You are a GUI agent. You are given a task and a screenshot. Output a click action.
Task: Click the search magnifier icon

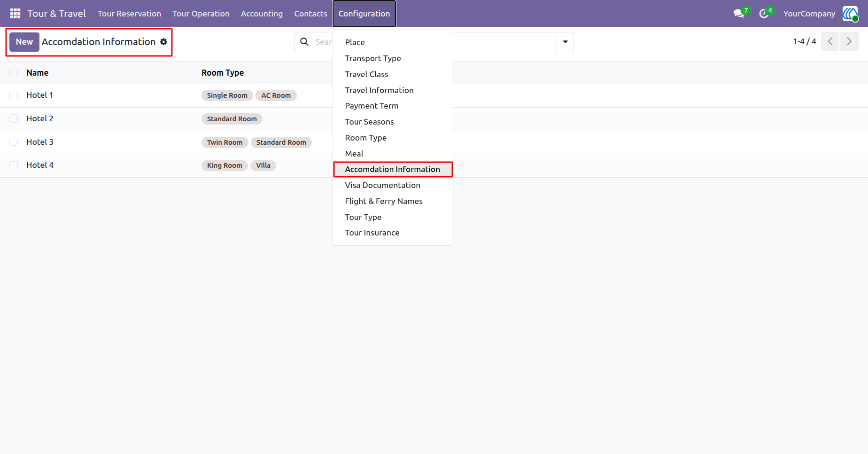pyautogui.click(x=304, y=42)
